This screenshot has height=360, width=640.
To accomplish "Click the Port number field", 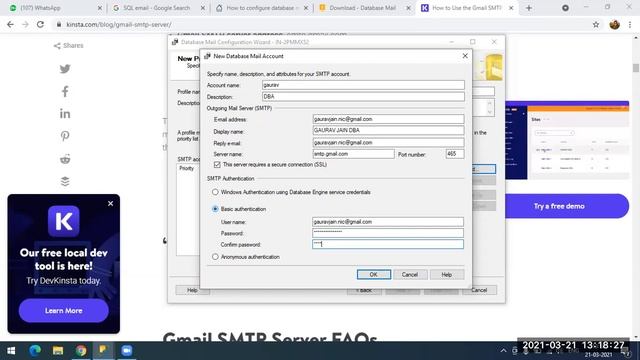I will pos(455,154).
